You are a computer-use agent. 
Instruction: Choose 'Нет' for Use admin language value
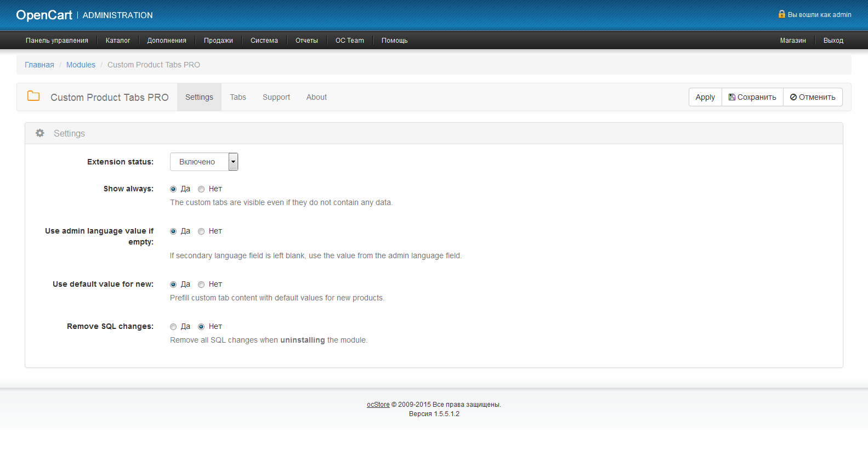(x=201, y=231)
